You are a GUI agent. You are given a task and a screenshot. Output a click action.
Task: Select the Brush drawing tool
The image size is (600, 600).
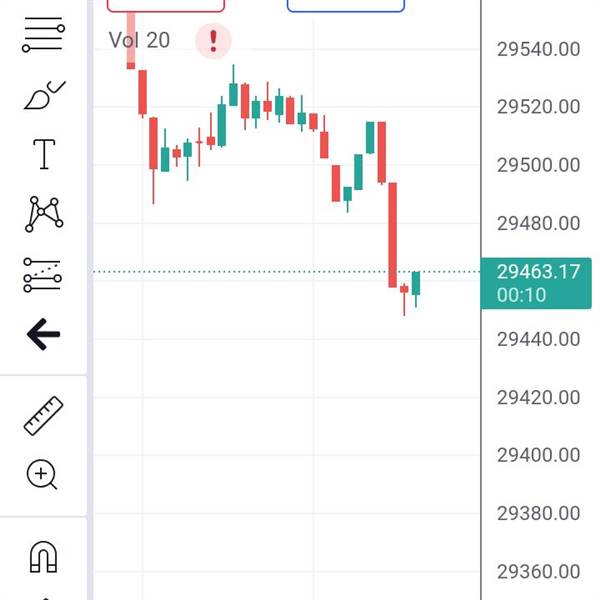point(44,96)
